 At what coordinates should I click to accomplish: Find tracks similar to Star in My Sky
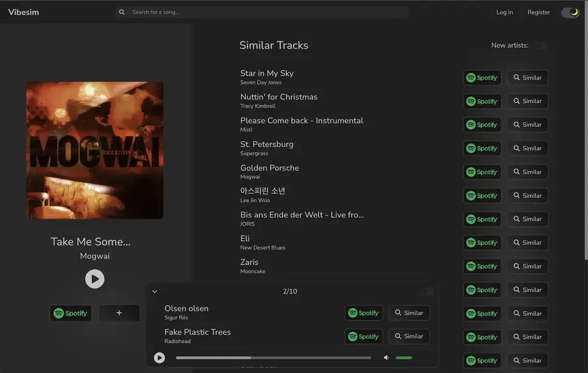tap(528, 78)
